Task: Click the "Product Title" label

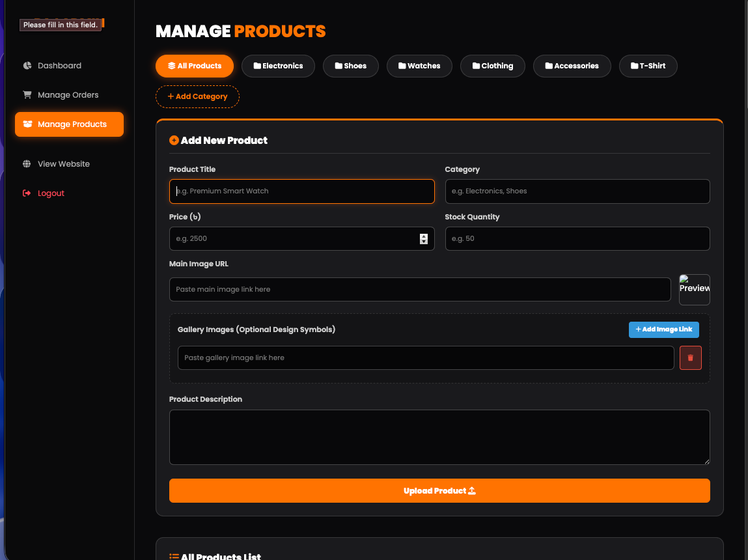Action: [192, 169]
